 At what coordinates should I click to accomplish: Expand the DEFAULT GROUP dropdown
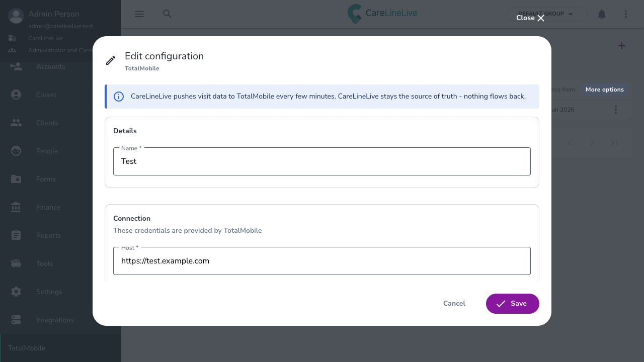pyautogui.click(x=546, y=14)
